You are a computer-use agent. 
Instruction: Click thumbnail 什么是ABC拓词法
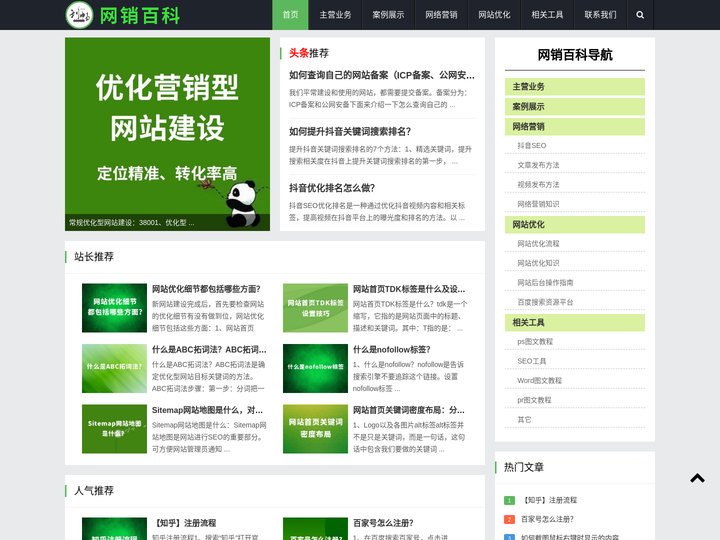point(114,368)
